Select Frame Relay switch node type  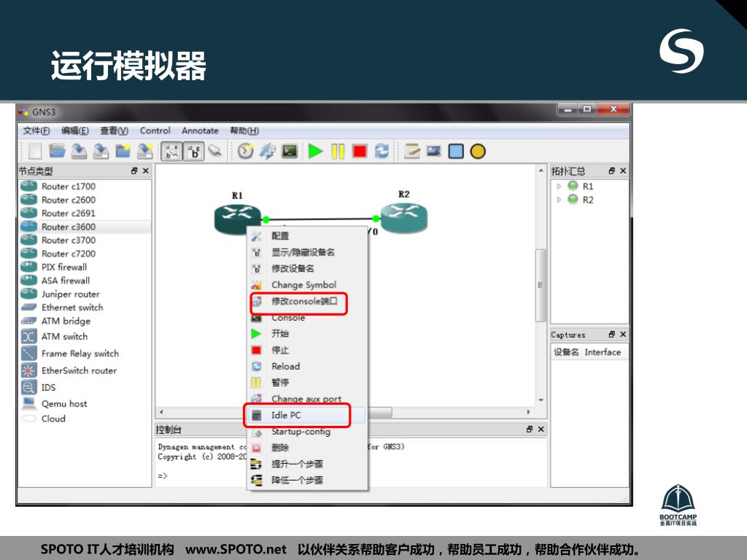85,354
